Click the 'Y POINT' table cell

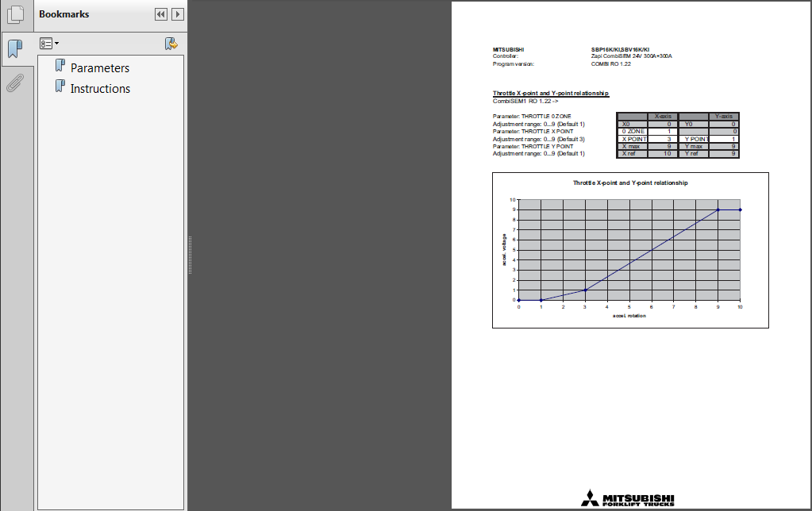694,139
